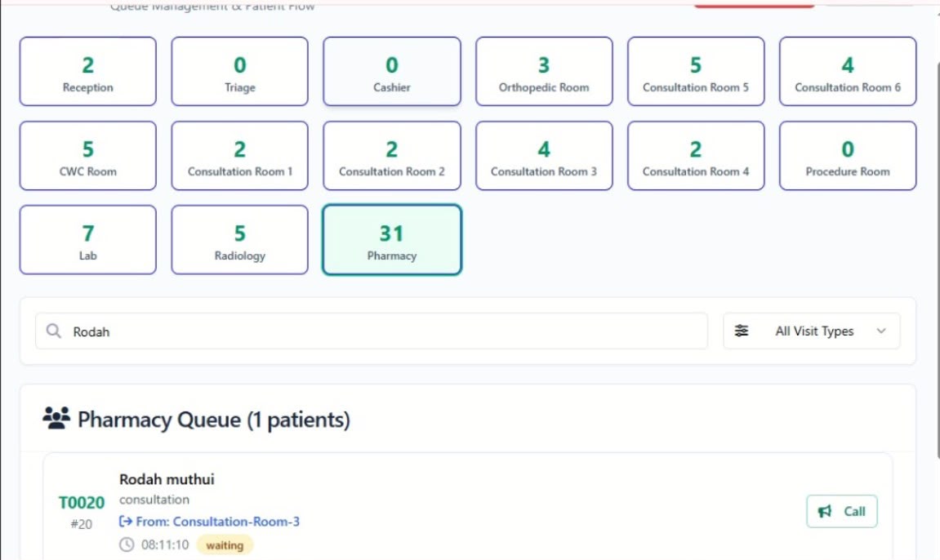
Task: Click the waiting status badge
Action: point(225,545)
